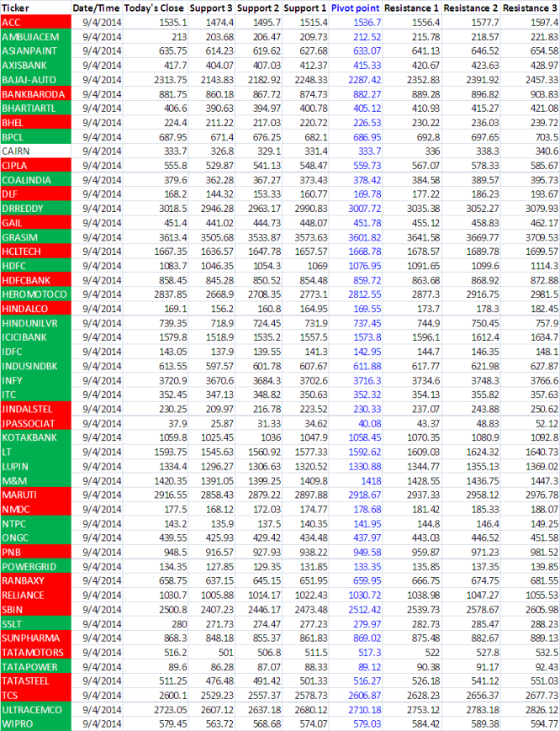Select DLF Support 3 value 144.32
560x731 pixels.
219,194
